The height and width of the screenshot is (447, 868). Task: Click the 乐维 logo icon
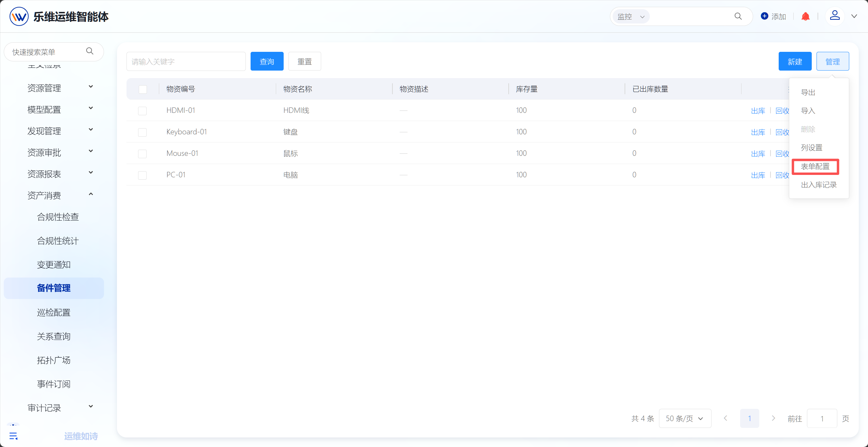coord(19,16)
